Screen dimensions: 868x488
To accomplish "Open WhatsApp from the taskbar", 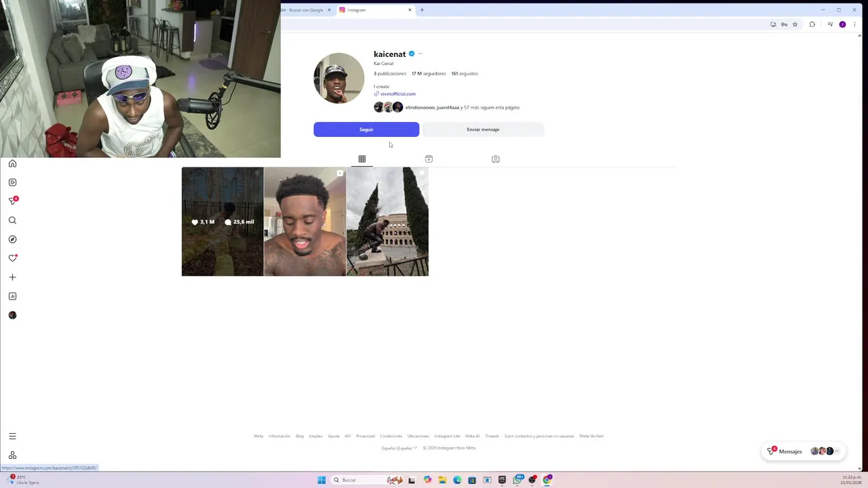I will pos(517,480).
